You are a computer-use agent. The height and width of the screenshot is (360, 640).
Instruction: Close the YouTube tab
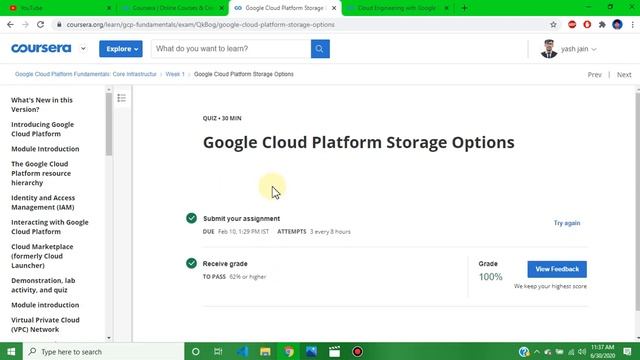point(109,8)
